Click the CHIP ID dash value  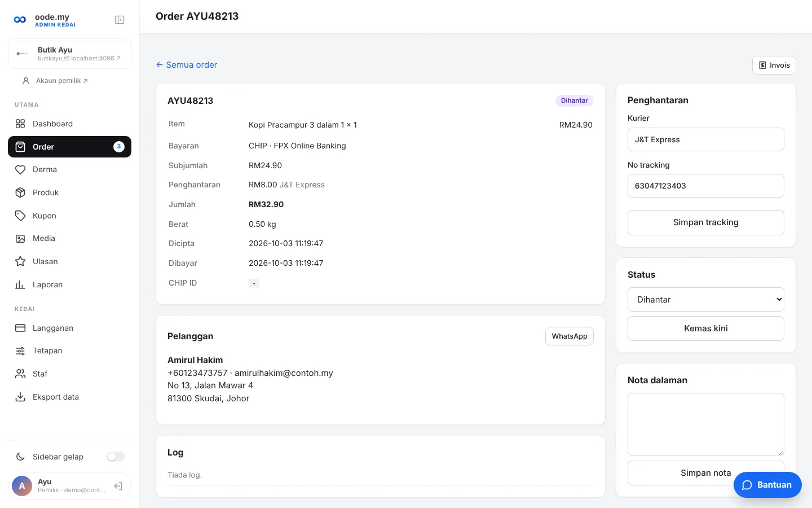(254, 283)
